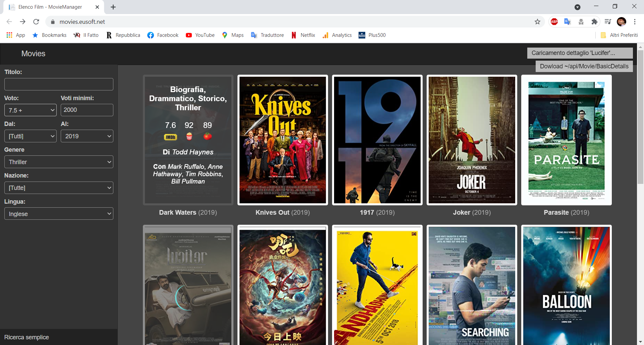644x345 pixels.
Task: Open a new browser tab
Action: [113, 7]
